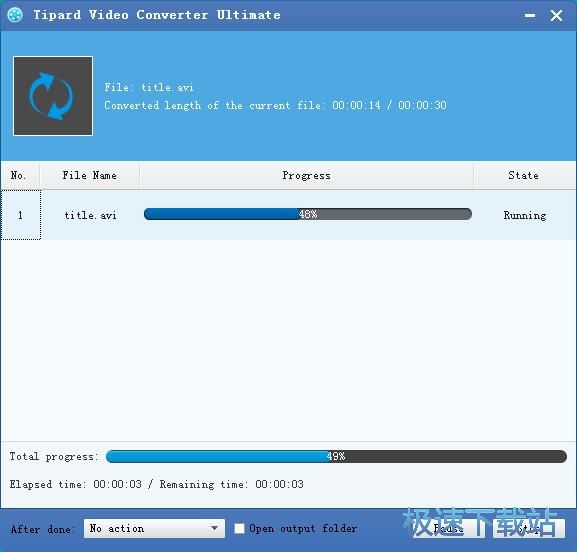The width and height of the screenshot is (577, 552).
Task: Close the Tipard Video Converter window
Action: (x=556, y=15)
